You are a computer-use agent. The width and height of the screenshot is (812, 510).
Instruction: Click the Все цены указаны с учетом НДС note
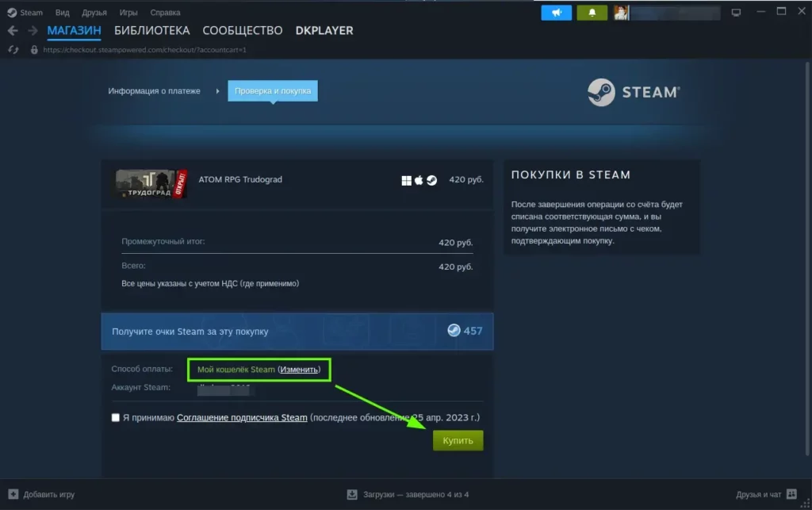click(210, 283)
